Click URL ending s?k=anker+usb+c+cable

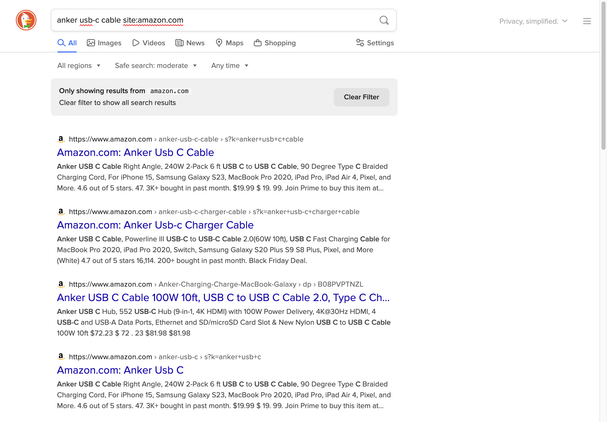coord(186,139)
